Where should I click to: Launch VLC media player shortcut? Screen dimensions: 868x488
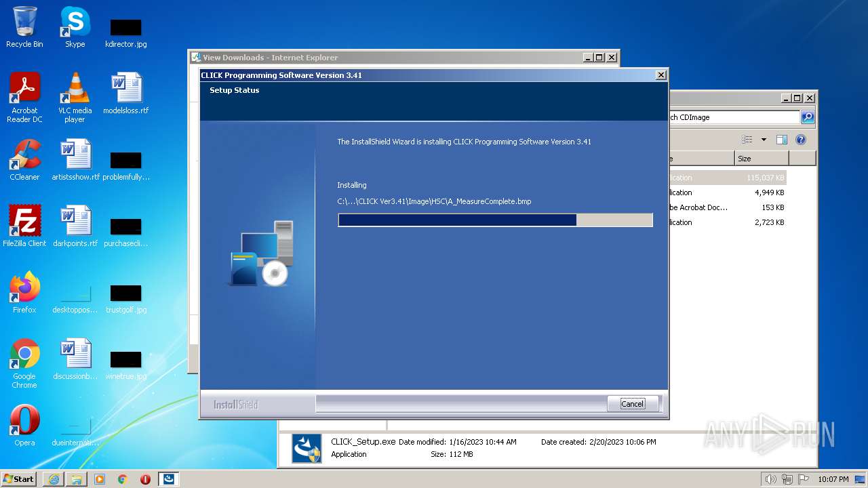click(x=75, y=98)
